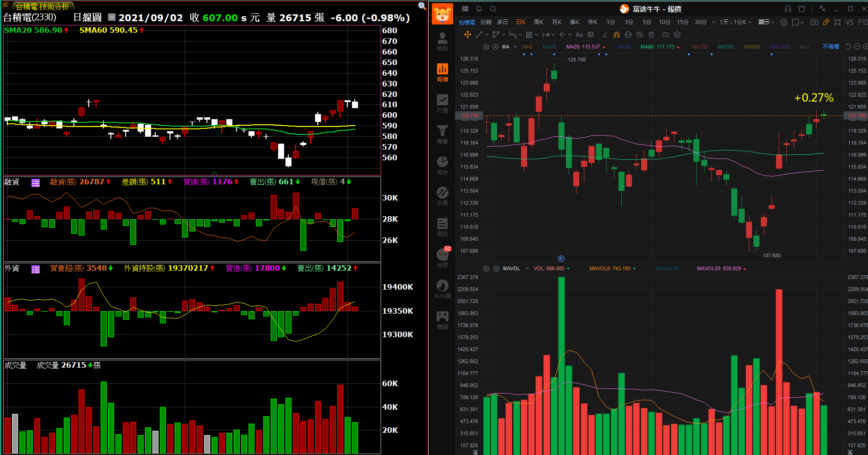The image size is (868, 455).
Task: Remove the MAVOL indicator with X icon
Action: tap(496, 268)
